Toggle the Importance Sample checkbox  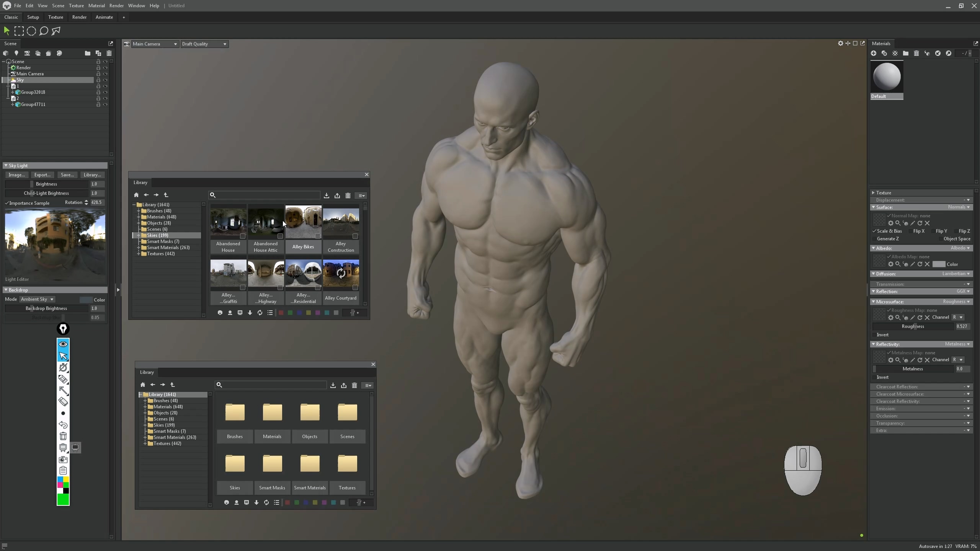click(x=7, y=203)
